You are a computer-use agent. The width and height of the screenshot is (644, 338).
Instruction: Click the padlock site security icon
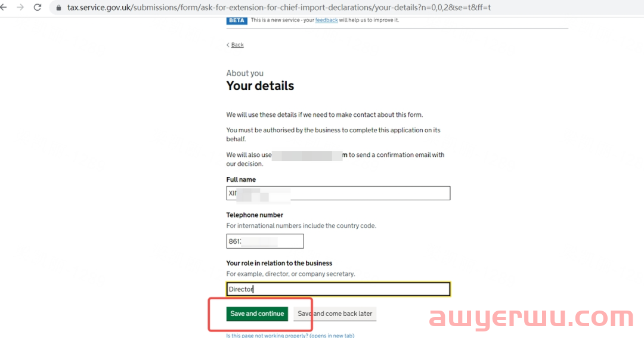(58, 8)
